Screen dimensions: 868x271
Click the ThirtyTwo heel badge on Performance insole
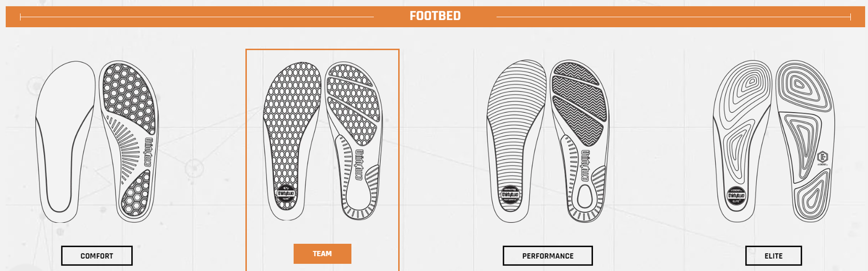pos(510,195)
